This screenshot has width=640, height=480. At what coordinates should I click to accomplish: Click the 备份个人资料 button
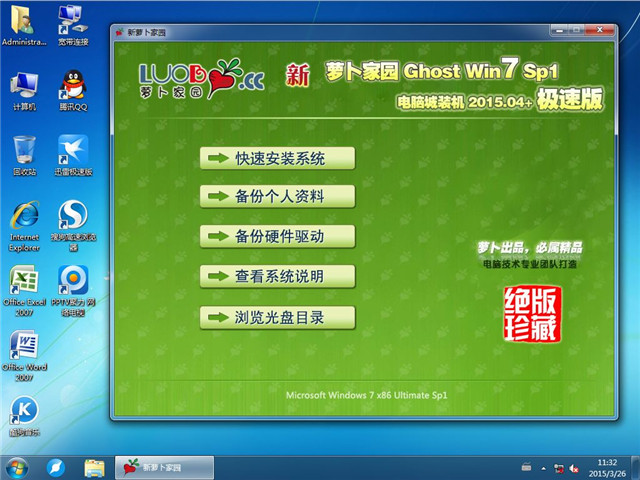278,196
